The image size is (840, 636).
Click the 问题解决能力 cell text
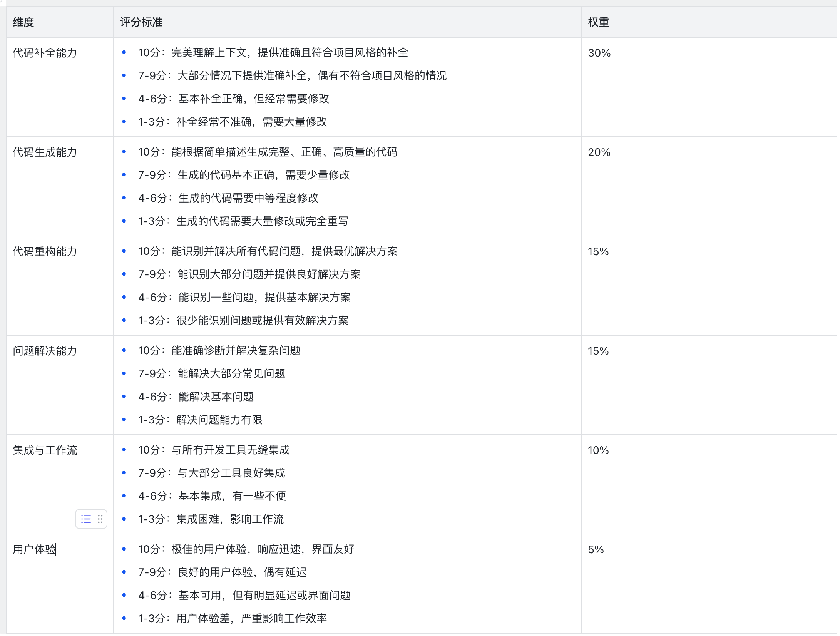(x=45, y=351)
